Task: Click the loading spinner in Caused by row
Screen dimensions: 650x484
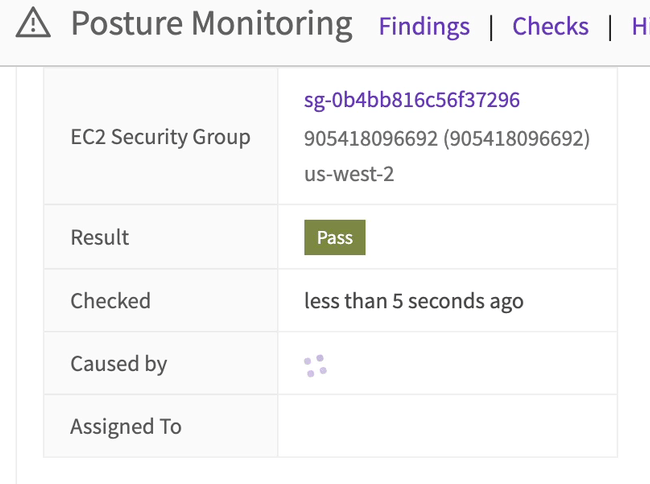Action: (x=316, y=366)
